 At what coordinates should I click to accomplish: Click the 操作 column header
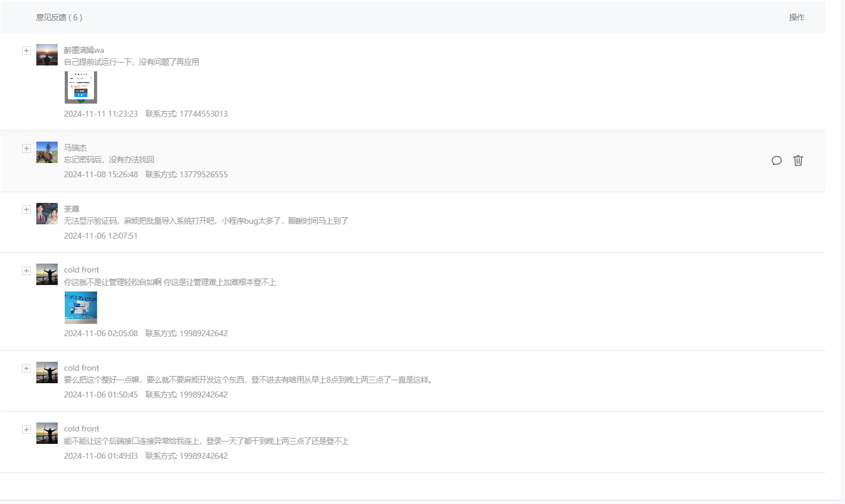click(796, 17)
